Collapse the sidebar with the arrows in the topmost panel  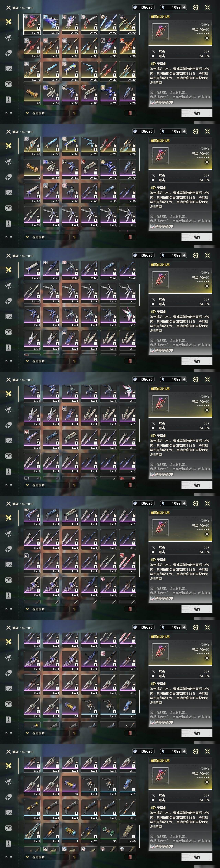tap(9, 113)
